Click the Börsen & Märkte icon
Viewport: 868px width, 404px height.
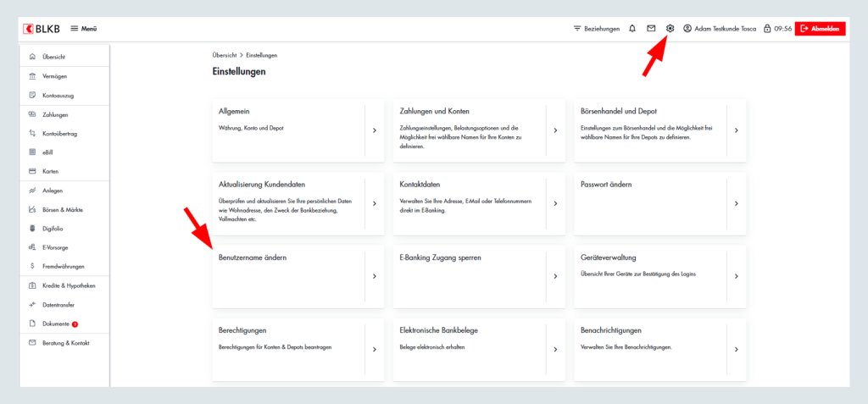click(32, 210)
